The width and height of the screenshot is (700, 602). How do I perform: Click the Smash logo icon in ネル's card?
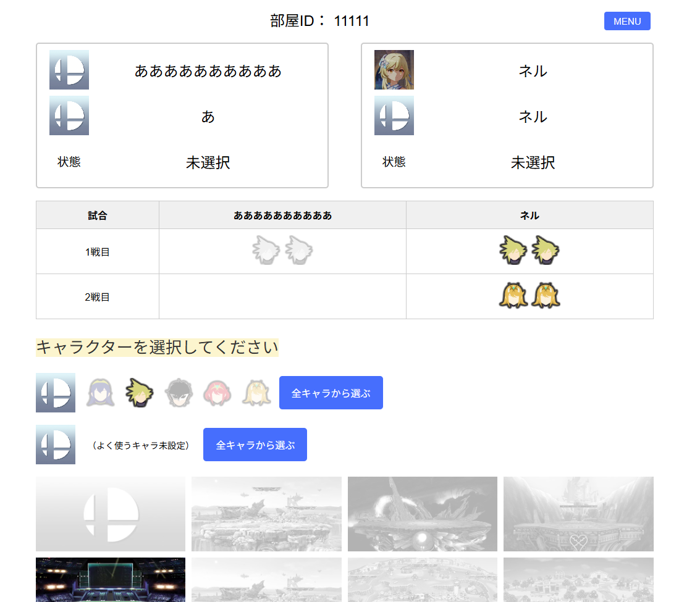(x=394, y=115)
